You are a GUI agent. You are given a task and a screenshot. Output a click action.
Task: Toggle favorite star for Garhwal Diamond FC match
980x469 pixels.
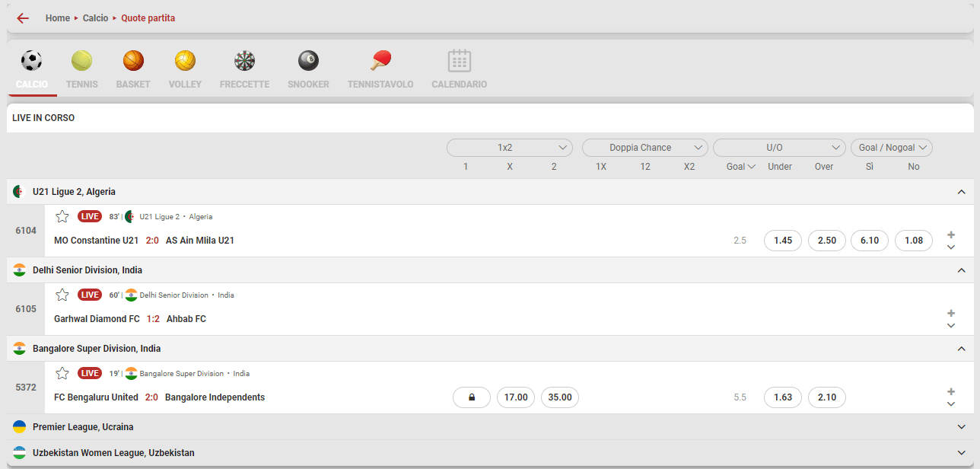click(x=62, y=295)
